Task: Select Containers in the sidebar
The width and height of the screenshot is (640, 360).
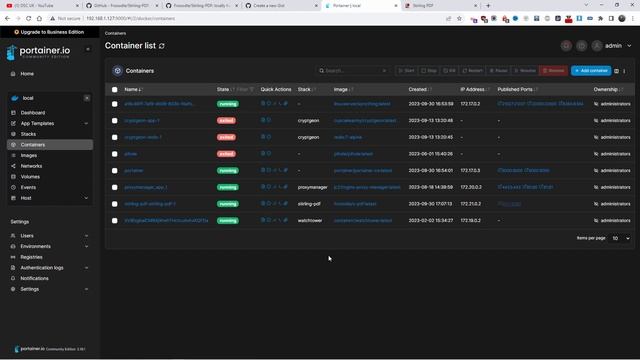Action: click(50, 144)
